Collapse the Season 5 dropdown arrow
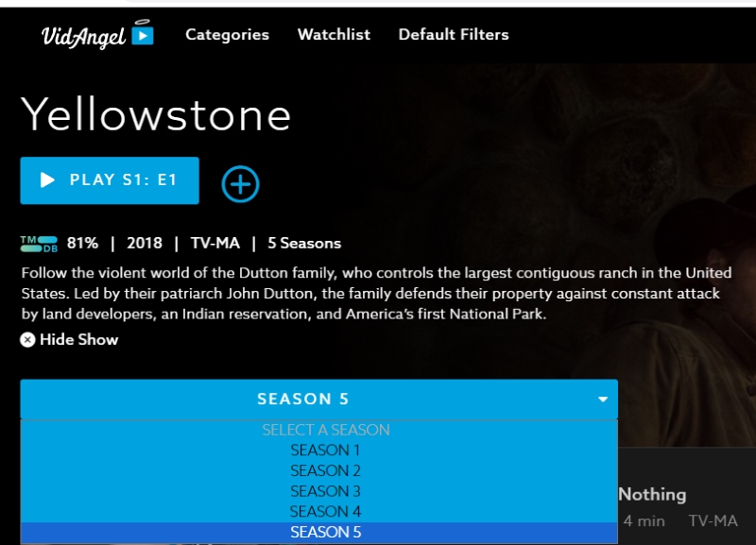756x545 pixels. 603,399
